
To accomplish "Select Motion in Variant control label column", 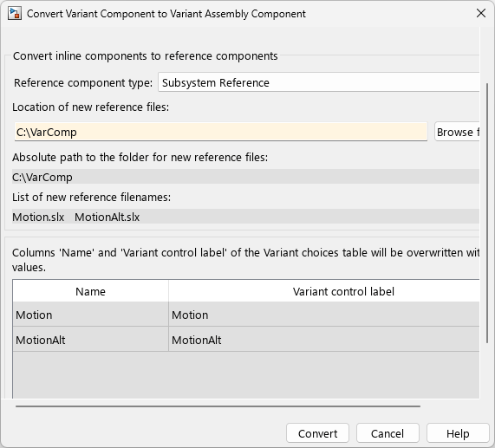I will [324, 315].
